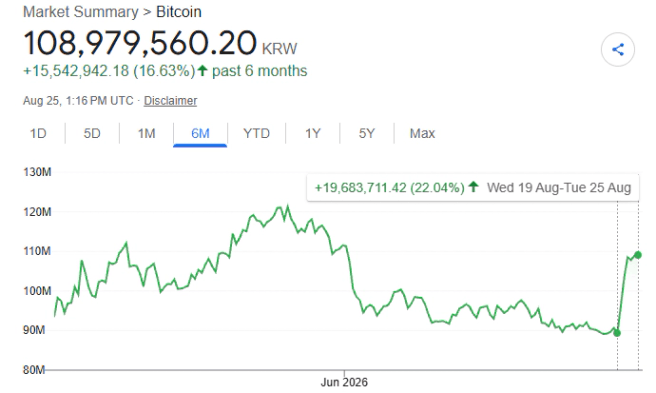Screen dimensions: 656x393
Task: Click the green arrow in range tooltip
Action: tap(473, 186)
